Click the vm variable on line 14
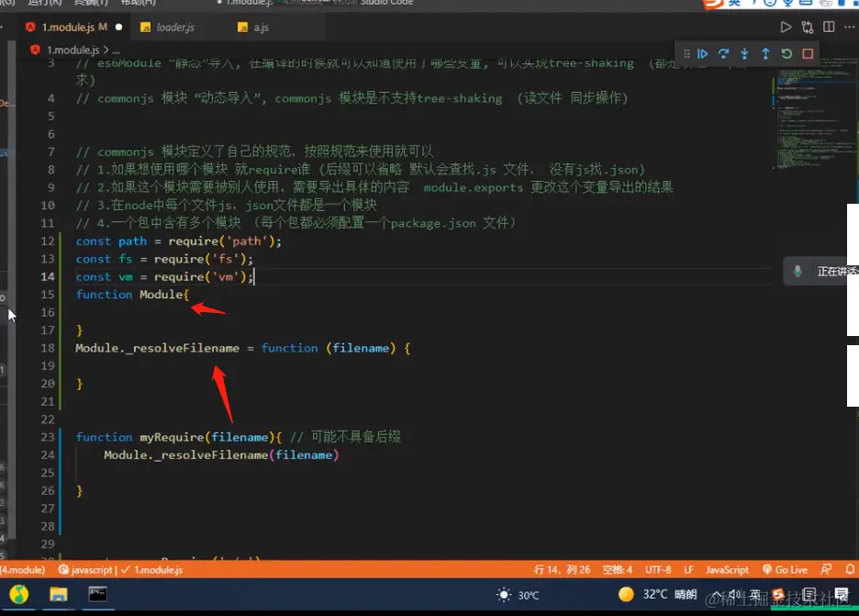Screen dimensions: 859x616 pos(126,276)
